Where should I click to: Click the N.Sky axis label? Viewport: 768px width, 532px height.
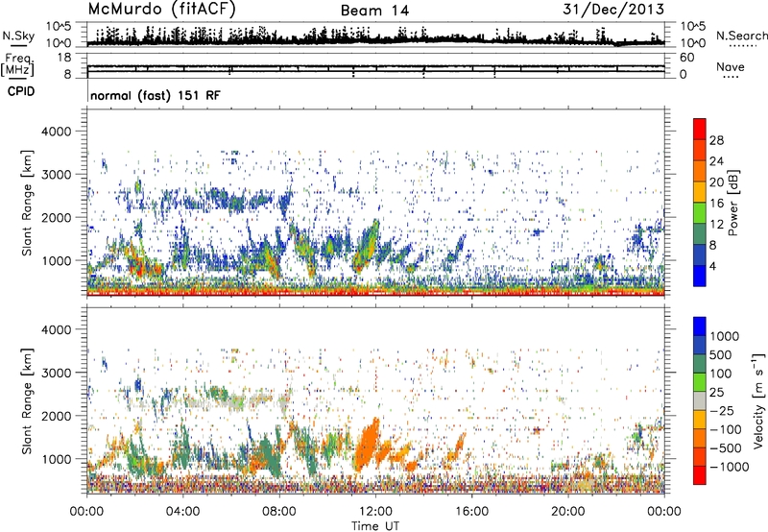tap(18, 36)
